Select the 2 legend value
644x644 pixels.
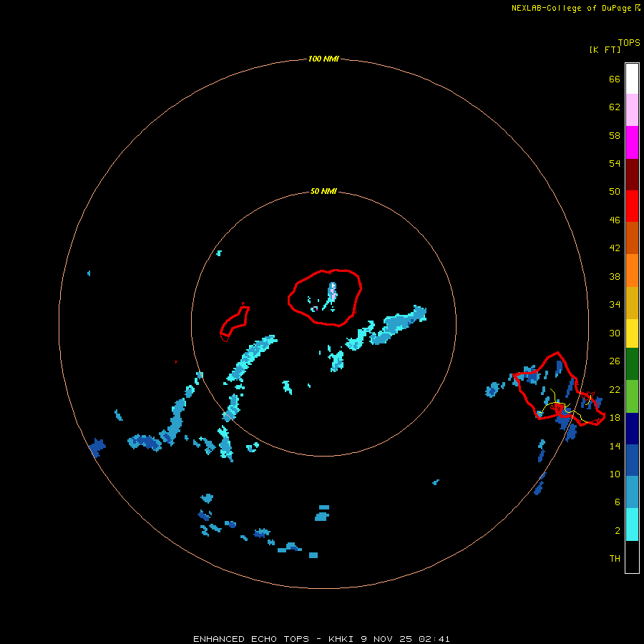click(x=618, y=531)
